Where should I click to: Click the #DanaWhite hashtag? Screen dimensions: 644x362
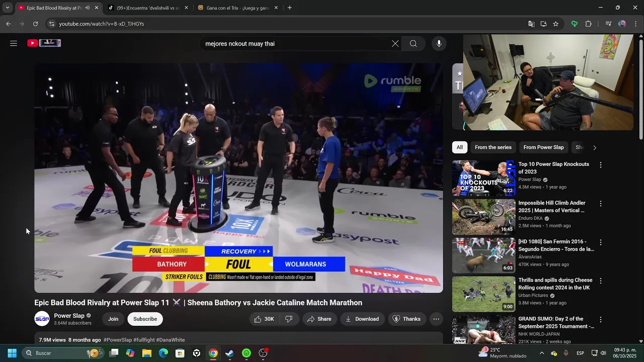(x=170, y=340)
